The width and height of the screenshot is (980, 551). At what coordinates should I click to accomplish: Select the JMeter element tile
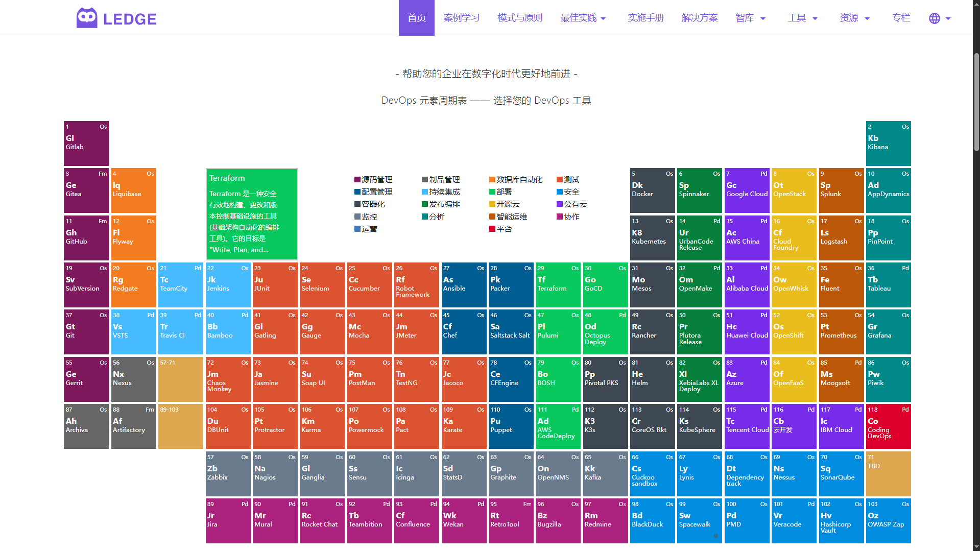click(x=417, y=332)
